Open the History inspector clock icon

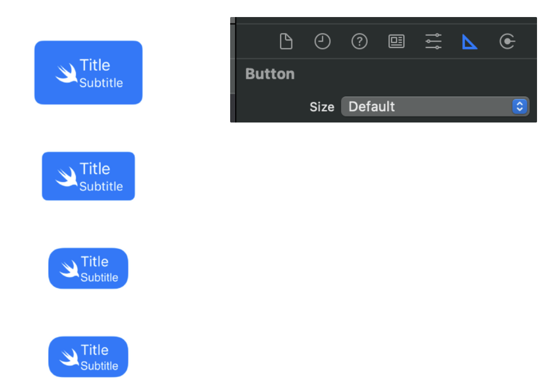coord(322,42)
